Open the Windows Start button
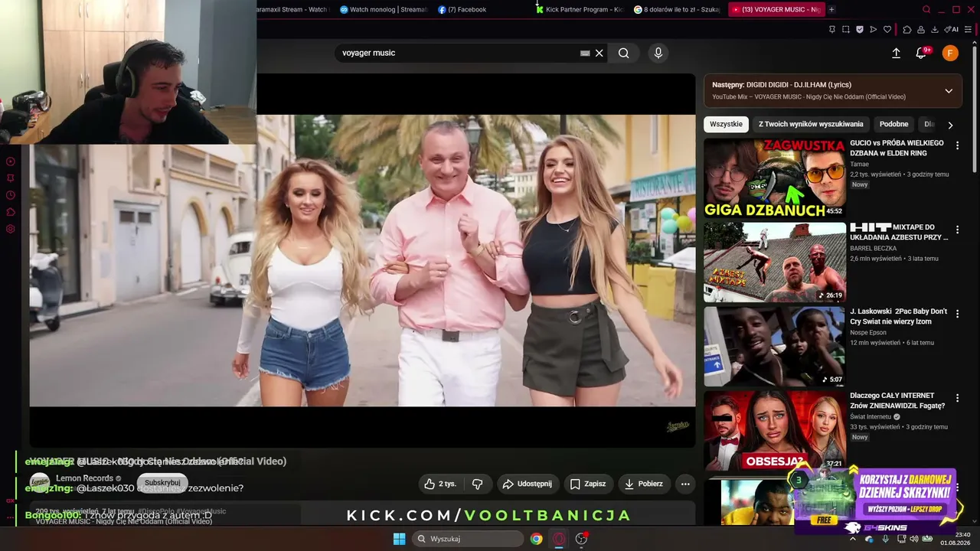The width and height of the screenshot is (980, 551). [x=399, y=539]
